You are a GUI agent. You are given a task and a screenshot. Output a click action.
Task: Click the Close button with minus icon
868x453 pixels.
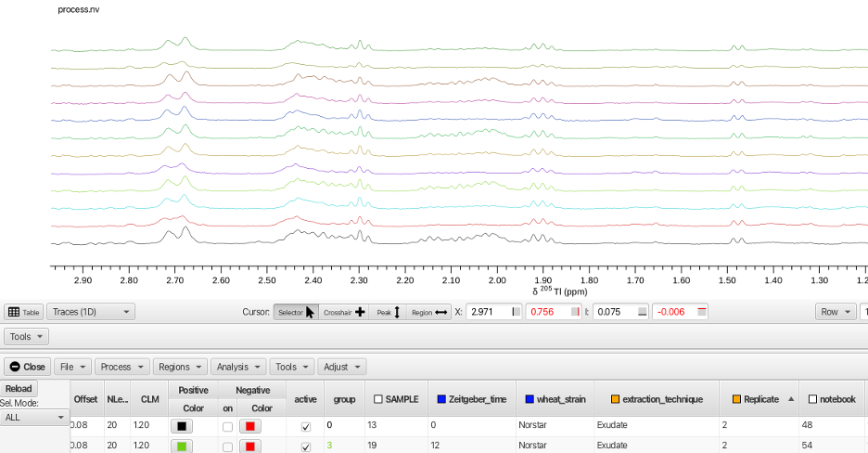27,367
